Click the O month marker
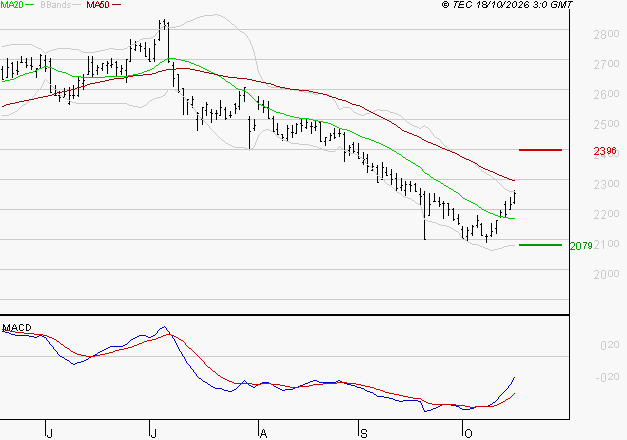 pos(468,434)
